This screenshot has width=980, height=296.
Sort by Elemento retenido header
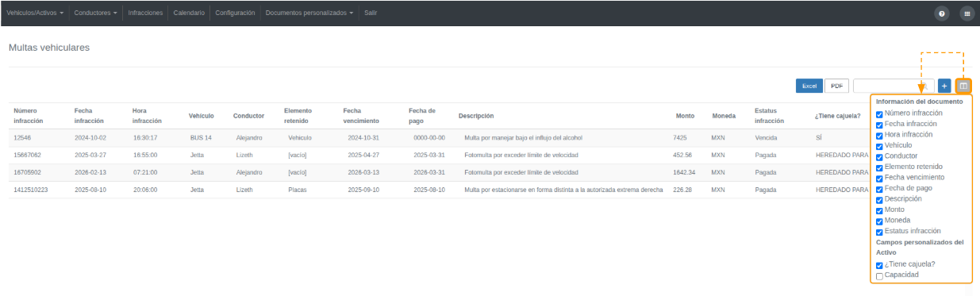point(298,116)
